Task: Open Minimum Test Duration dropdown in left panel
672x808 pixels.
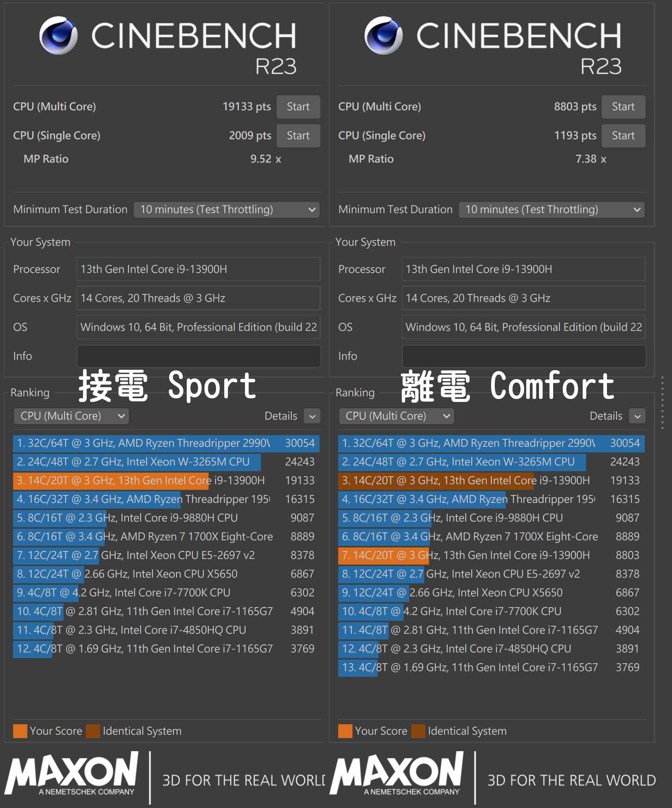Action: [226, 210]
